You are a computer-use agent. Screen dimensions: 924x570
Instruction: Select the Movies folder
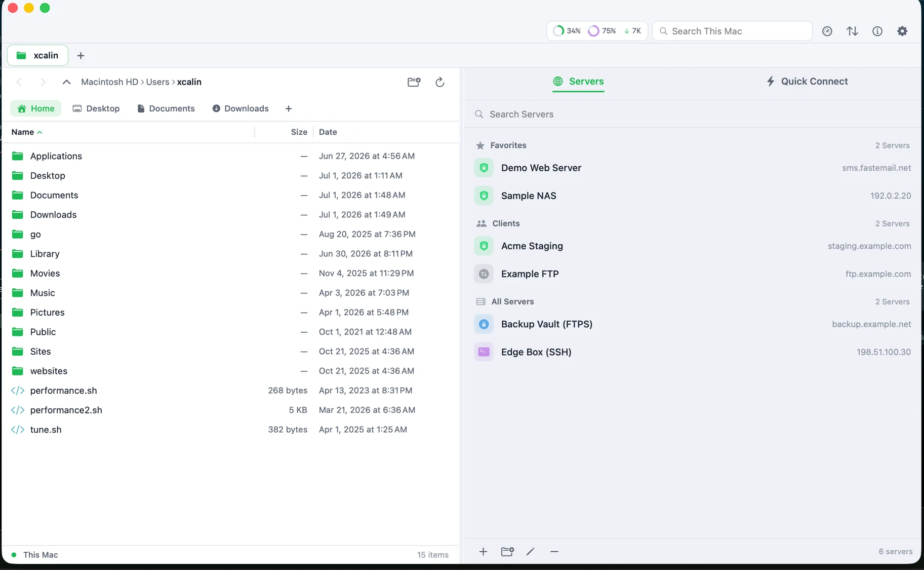[230, 273]
